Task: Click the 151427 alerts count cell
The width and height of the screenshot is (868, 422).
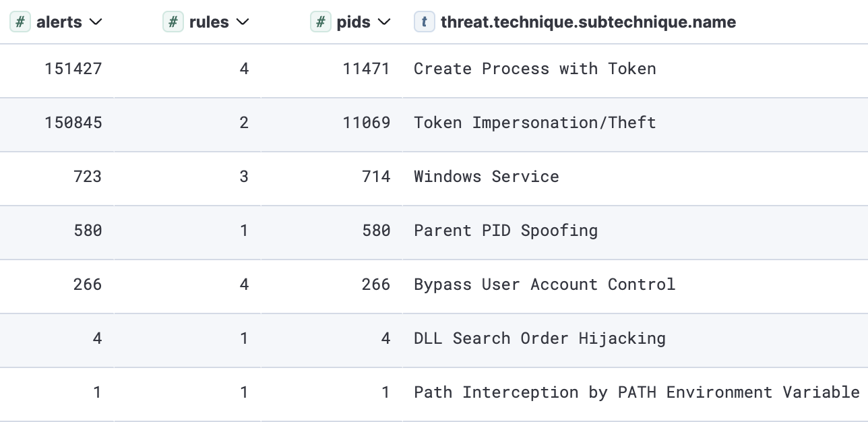Action: (73, 69)
